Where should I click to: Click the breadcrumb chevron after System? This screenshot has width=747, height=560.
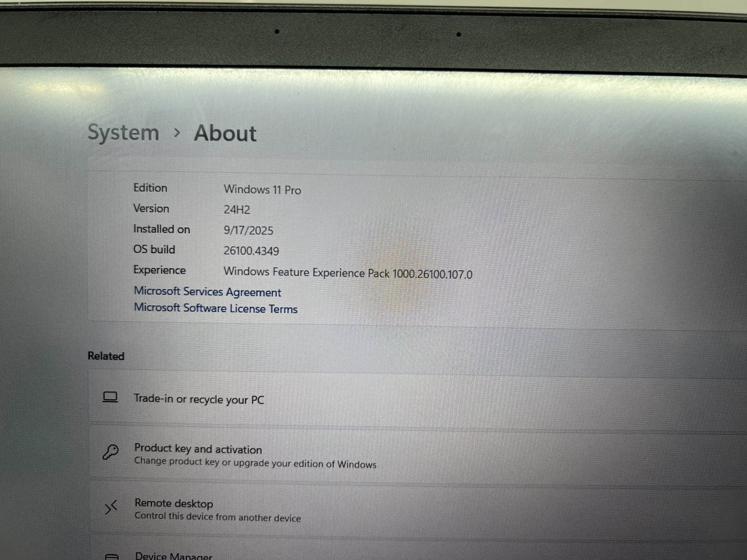(177, 133)
